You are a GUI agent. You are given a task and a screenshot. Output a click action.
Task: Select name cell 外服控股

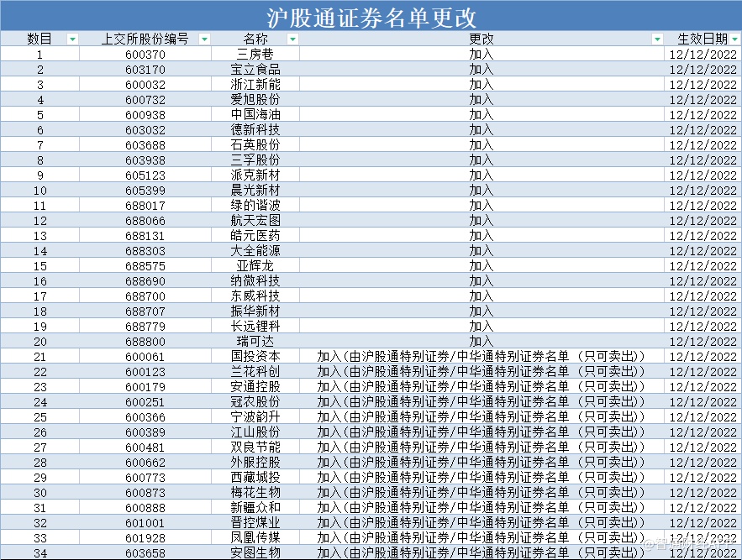[255, 463]
